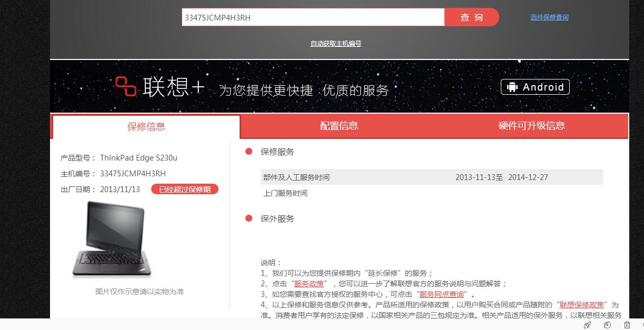Viewport: 644px width, 330px height.
Task: Open the 服务政策 link
Action: point(309,284)
